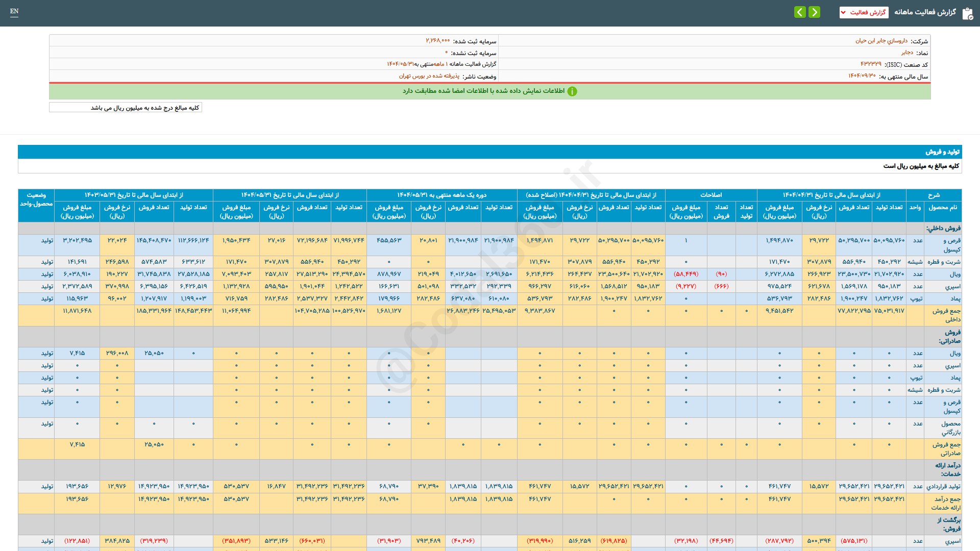
Task: Click the green left arrow navigation button
Action: pyautogui.click(x=800, y=12)
